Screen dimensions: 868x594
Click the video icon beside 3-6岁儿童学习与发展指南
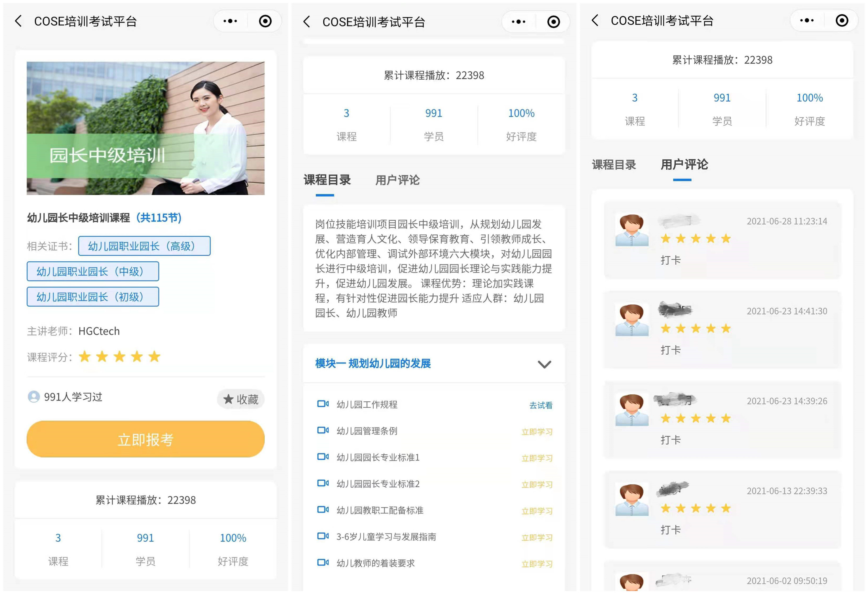pyautogui.click(x=323, y=536)
